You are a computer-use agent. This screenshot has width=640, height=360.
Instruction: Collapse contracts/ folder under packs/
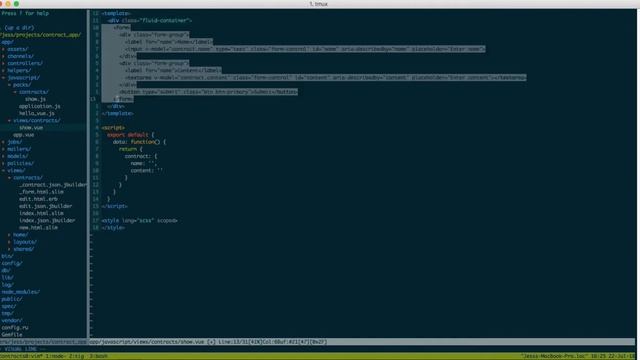[x=16, y=92]
